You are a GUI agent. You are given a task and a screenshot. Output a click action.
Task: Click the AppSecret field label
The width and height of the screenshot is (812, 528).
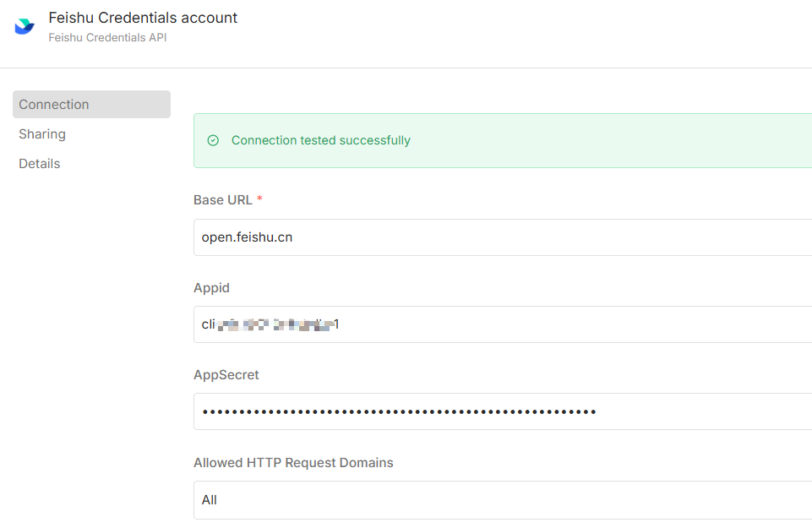coord(226,375)
